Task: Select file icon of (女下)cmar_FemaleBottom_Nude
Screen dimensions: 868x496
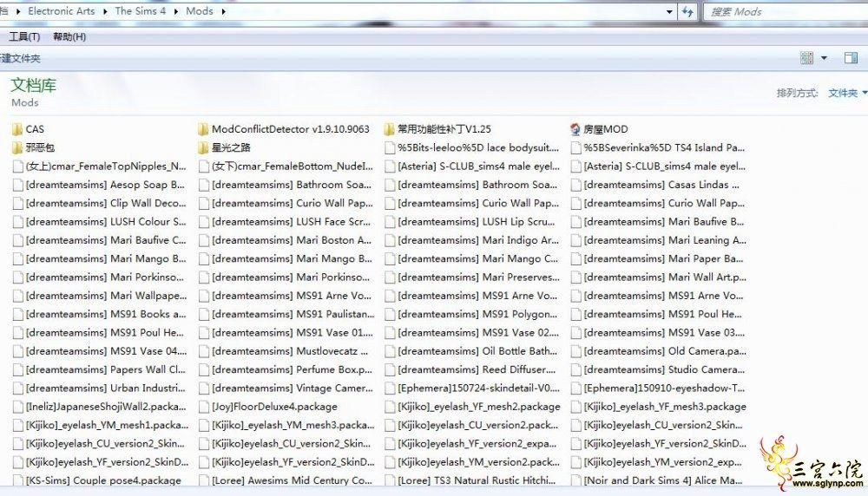Action: [204, 166]
